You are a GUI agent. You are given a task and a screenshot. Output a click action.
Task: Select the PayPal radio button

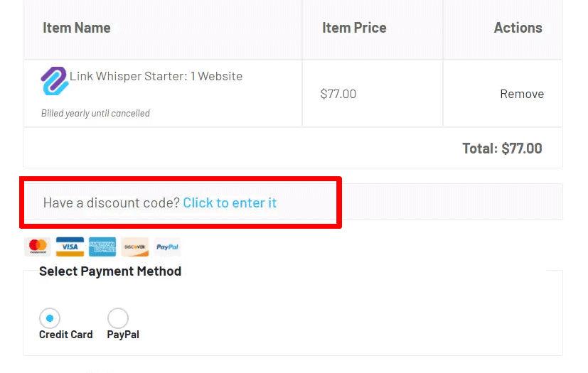pyautogui.click(x=118, y=318)
